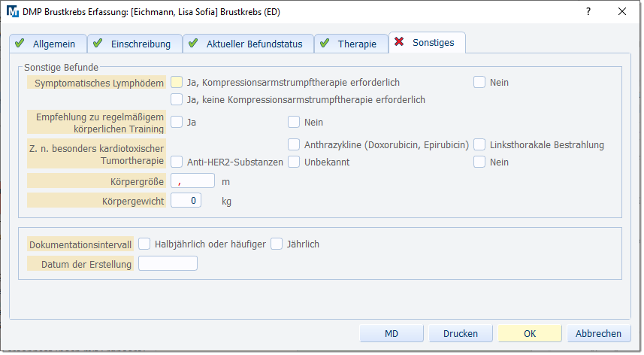
Task: Click Abbrechen to cancel
Action: point(598,333)
